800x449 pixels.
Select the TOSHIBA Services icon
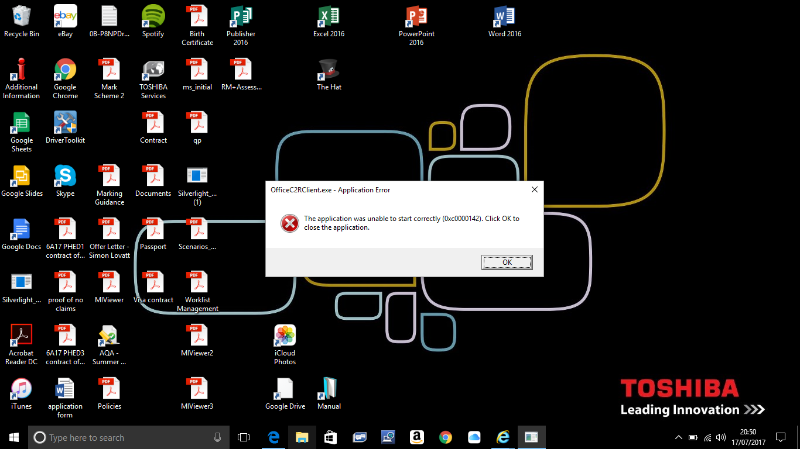tap(153, 78)
